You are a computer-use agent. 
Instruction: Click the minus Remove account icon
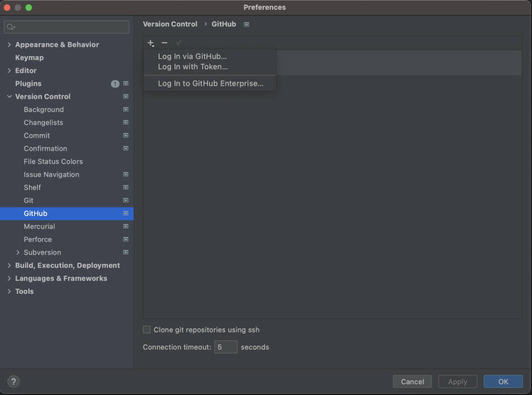coord(165,43)
